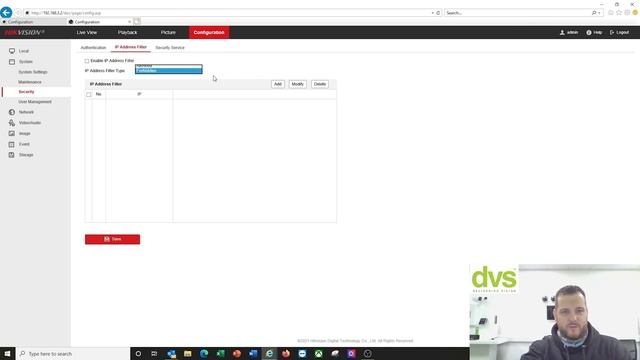Viewport: 640px width, 360px height.
Task: Enable IP Address Filter checkbox
Action: click(87, 61)
